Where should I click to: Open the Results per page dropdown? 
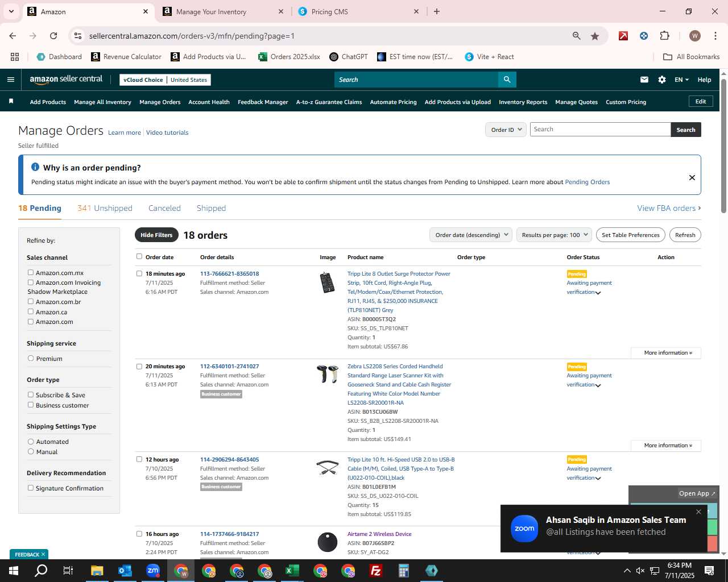point(555,235)
